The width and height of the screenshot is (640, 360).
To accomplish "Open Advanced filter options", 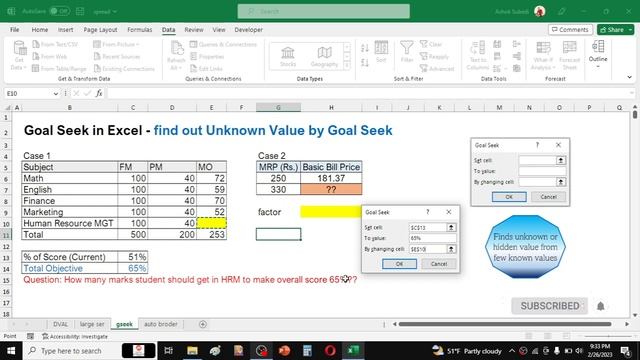I will tap(437, 69).
